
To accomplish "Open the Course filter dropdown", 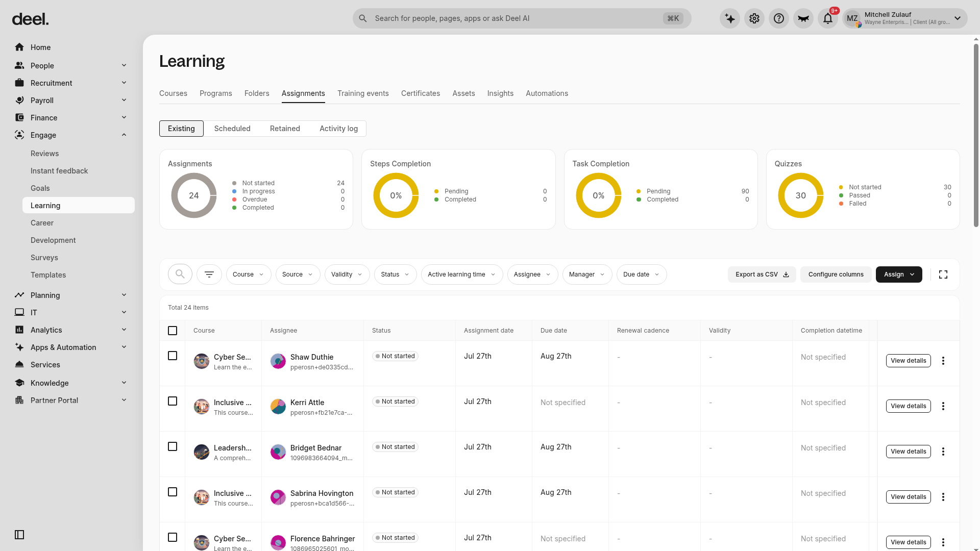I will pos(249,274).
